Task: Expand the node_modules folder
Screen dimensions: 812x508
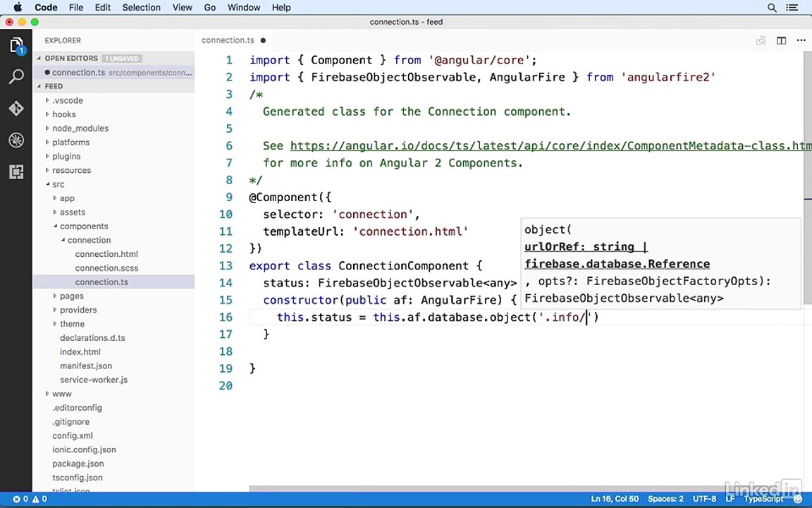Action: click(113, 128)
